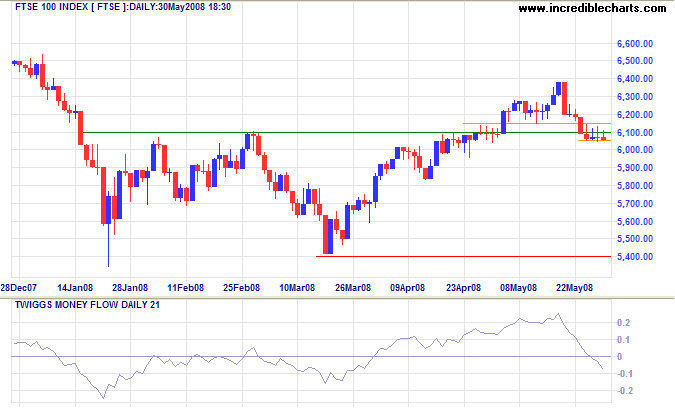Select the 5,600.00 price axis label
This screenshot has height=410, width=675.
click(635, 221)
